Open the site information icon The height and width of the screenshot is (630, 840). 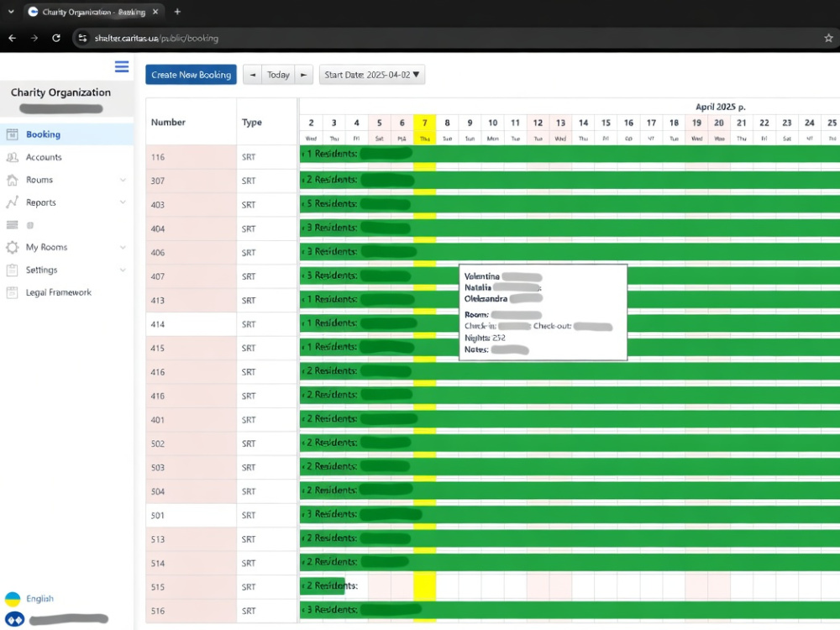(x=82, y=38)
